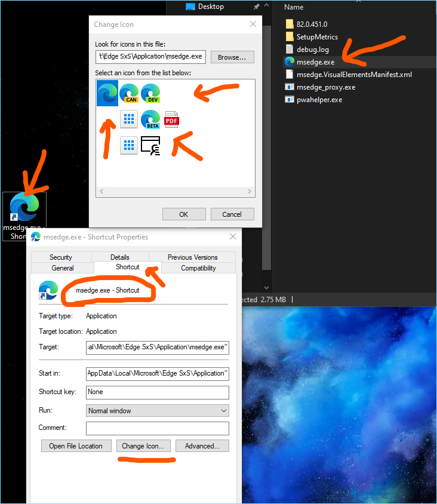Click Cancel in the Change Icon dialog

click(x=232, y=214)
